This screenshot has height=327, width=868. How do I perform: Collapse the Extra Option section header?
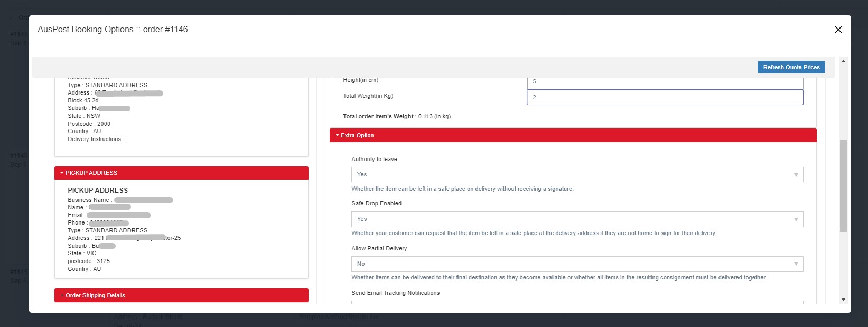click(573, 135)
